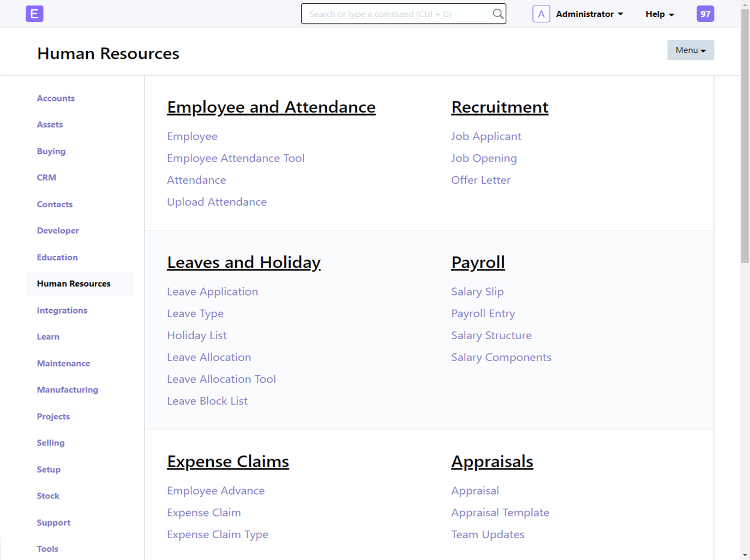Viewport: 750px width, 560px height.
Task: Open the Appraisal Template list
Action: click(x=500, y=512)
